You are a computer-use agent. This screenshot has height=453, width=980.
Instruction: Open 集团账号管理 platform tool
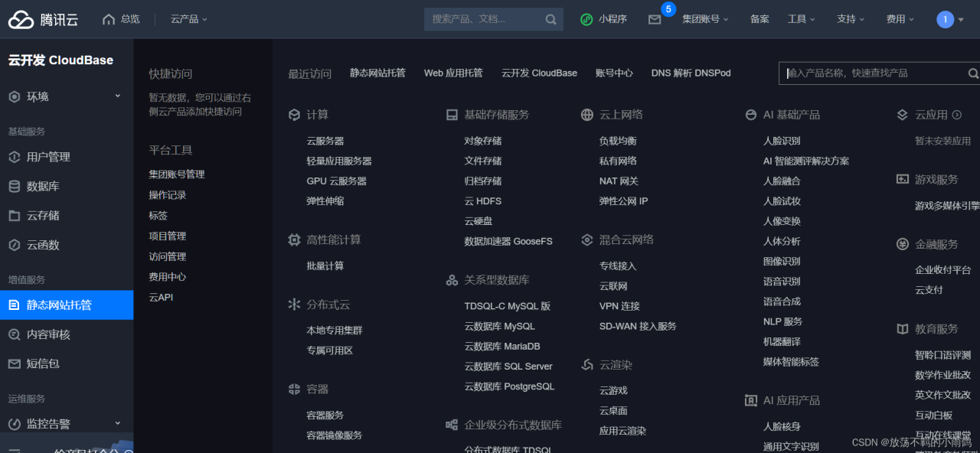pyautogui.click(x=177, y=174)
